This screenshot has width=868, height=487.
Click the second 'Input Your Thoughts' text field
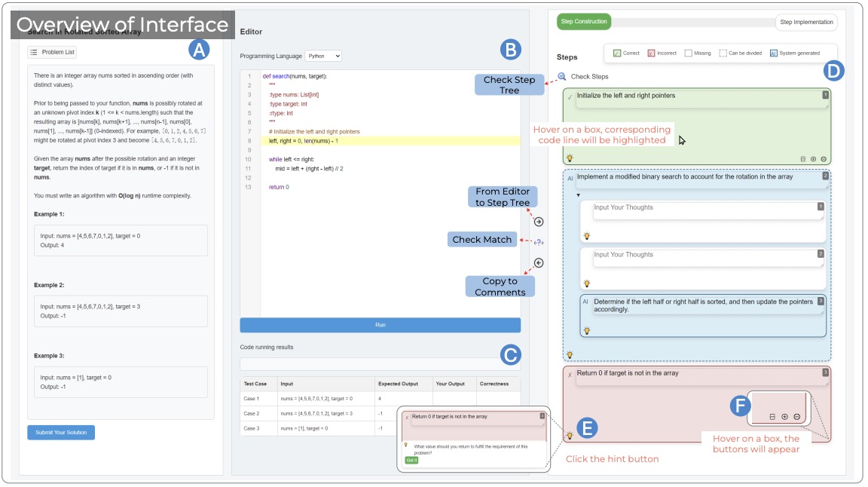click(708, 258)
